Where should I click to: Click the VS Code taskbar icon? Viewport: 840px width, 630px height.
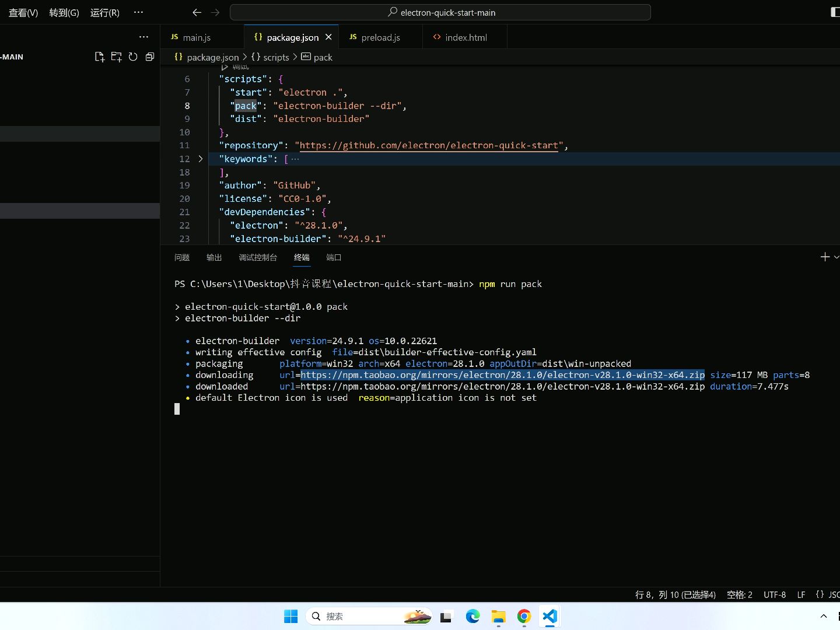click(549, 616)
